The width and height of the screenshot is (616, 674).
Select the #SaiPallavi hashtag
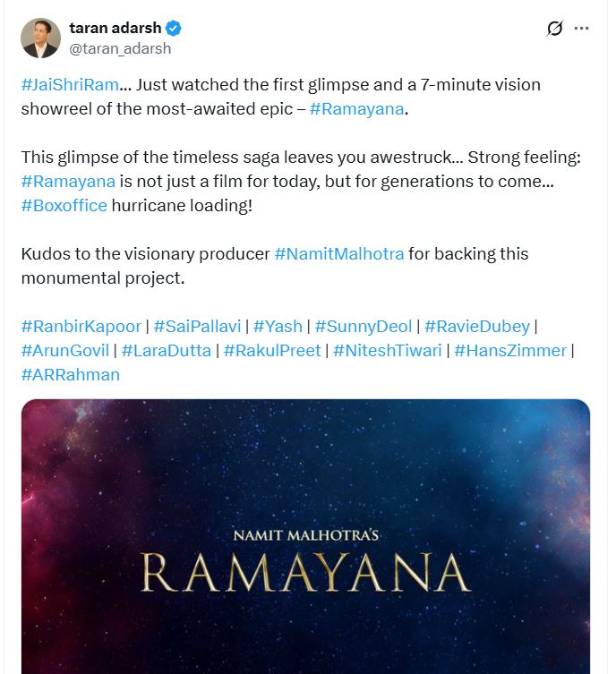coord(197,326)
